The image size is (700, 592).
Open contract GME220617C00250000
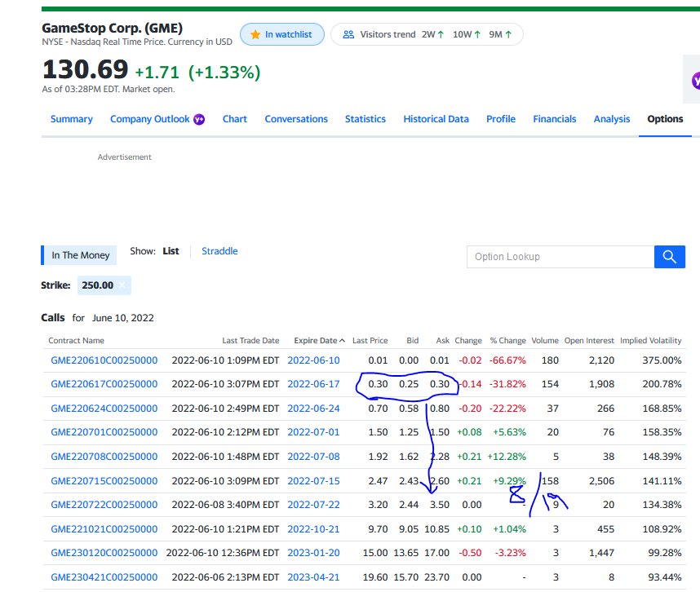104,384
